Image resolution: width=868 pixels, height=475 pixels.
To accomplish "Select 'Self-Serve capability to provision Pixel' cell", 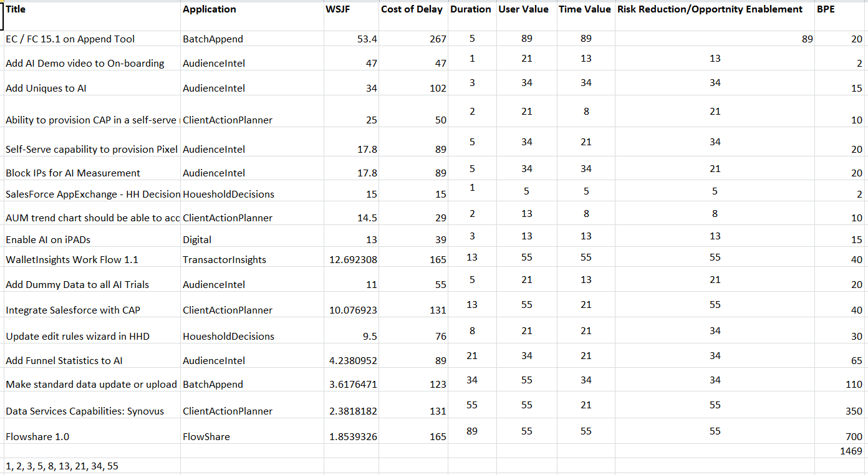I will tap(92, 142).
